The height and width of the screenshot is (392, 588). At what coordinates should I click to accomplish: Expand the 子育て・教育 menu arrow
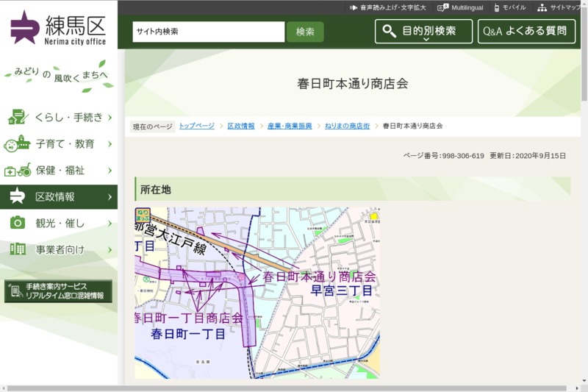coord(110,143)
